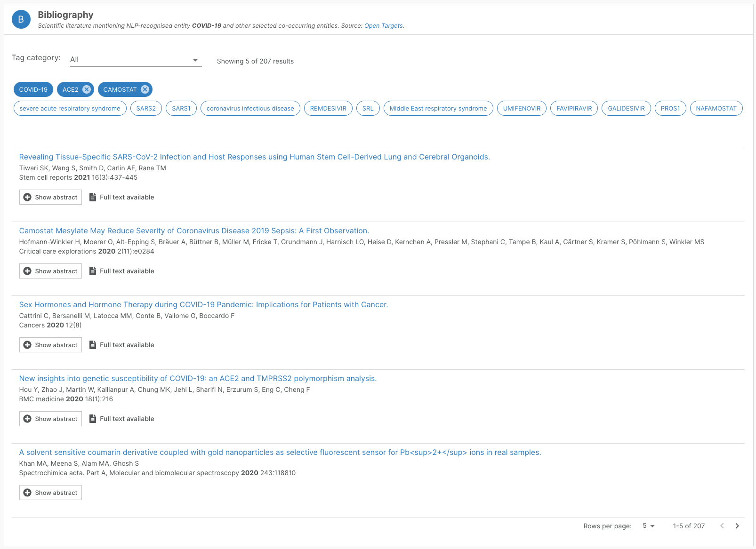Toggle the FAVIPIRAVIR filter tag

point(574,108)
